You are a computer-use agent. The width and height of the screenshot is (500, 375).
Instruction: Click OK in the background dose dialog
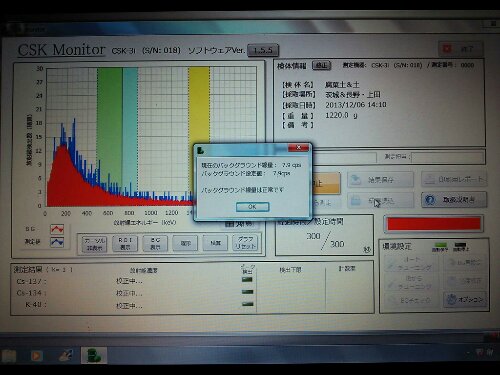click(252, 207)
